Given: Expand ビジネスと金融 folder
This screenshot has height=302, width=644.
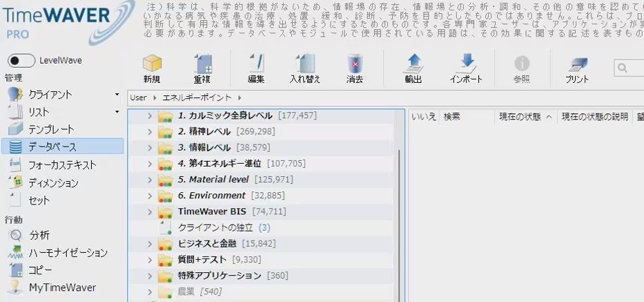Looking at the screenshot, I should (x=150, y=245).
